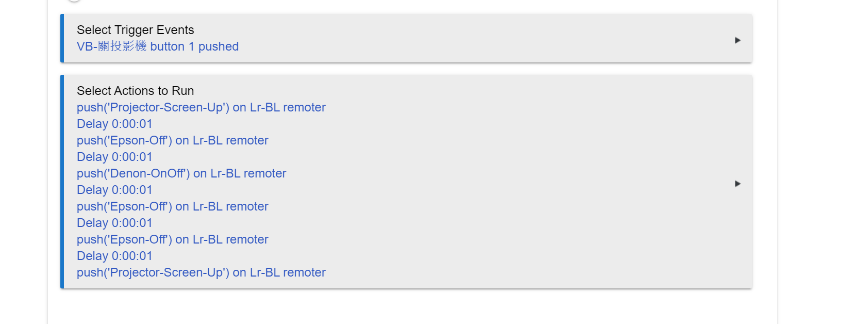The image size is (868, 324).
Task: Open the final Projector-Screen-Up push action
Action: tap(201, 272)
